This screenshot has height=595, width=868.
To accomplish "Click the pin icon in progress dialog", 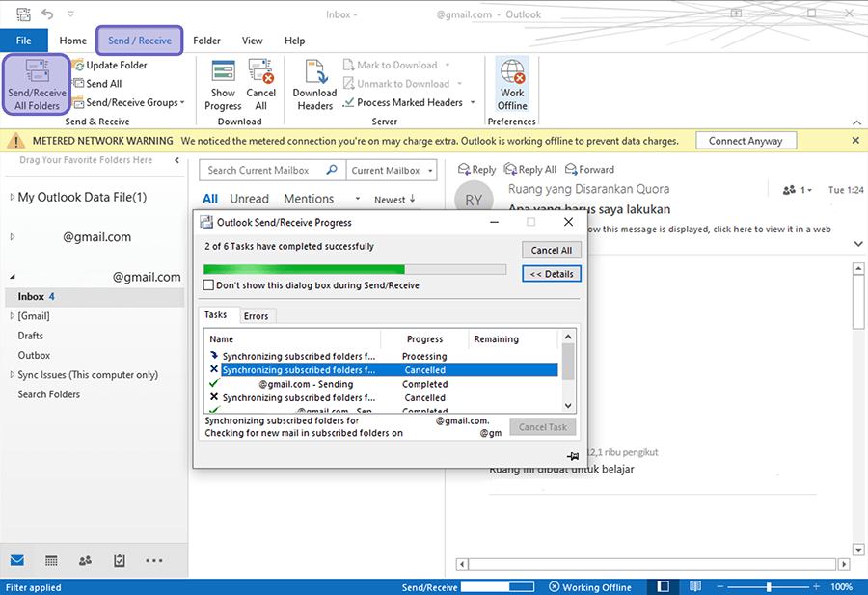I will (572, 457).
